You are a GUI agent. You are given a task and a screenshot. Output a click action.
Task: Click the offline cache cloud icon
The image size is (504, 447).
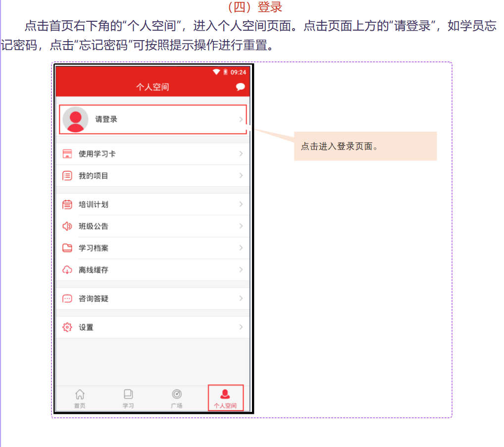pos(67,270)
